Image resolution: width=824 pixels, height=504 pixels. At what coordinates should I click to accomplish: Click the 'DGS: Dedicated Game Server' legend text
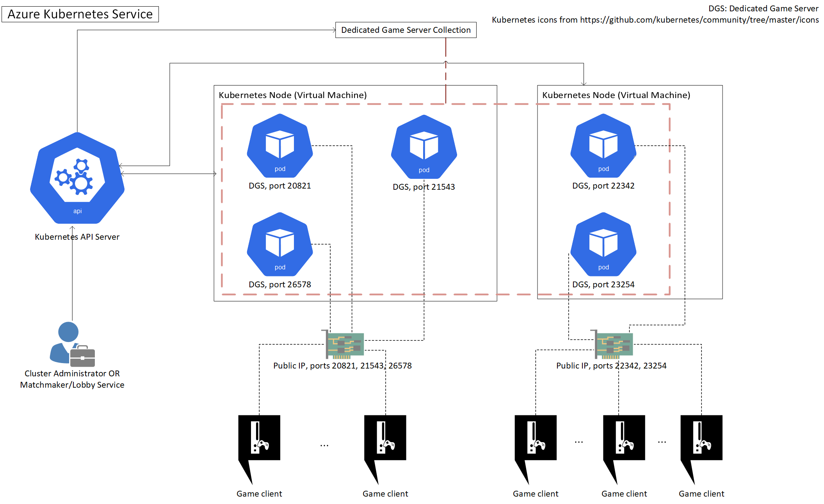pos(763,9)
